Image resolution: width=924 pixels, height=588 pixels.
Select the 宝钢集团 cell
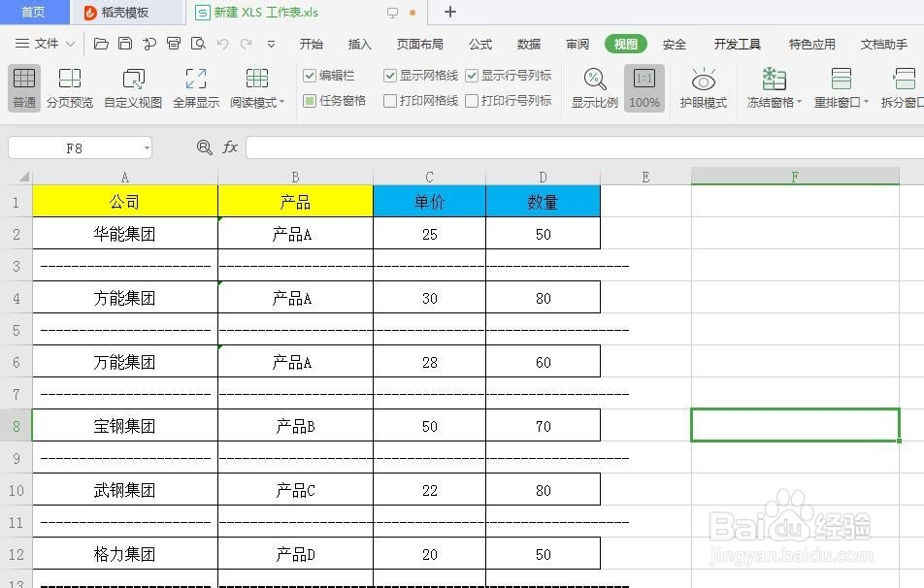coord(125,425)
